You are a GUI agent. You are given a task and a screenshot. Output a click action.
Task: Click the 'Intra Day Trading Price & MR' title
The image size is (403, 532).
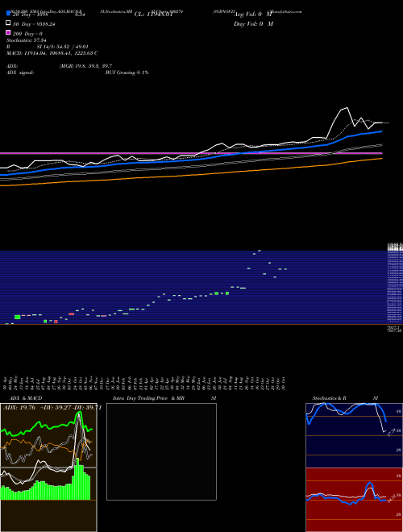tap(148, 398)
